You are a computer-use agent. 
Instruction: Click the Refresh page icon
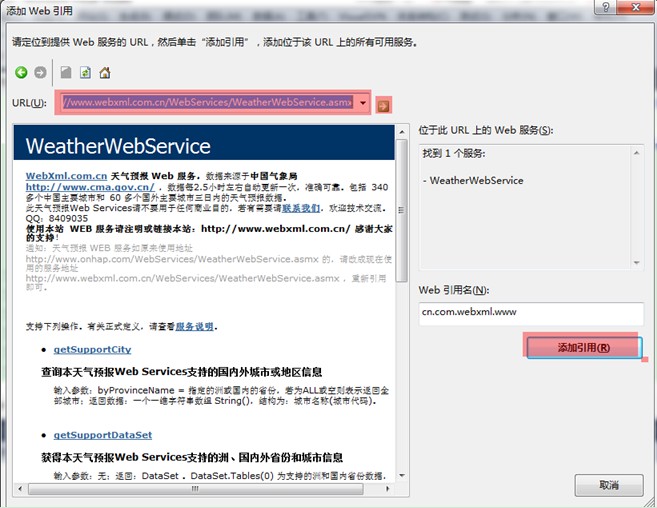click(x=85, y=73)
